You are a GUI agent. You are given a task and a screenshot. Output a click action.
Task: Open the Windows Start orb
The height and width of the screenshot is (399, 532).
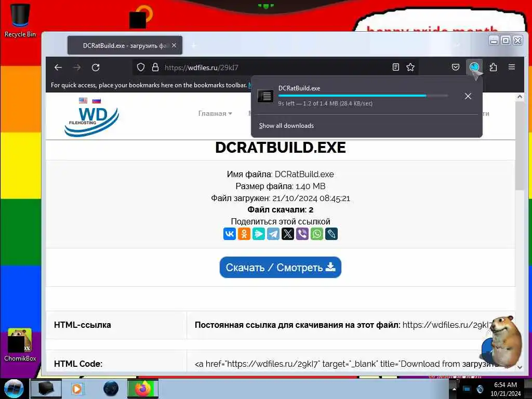[x=14, y=389]
